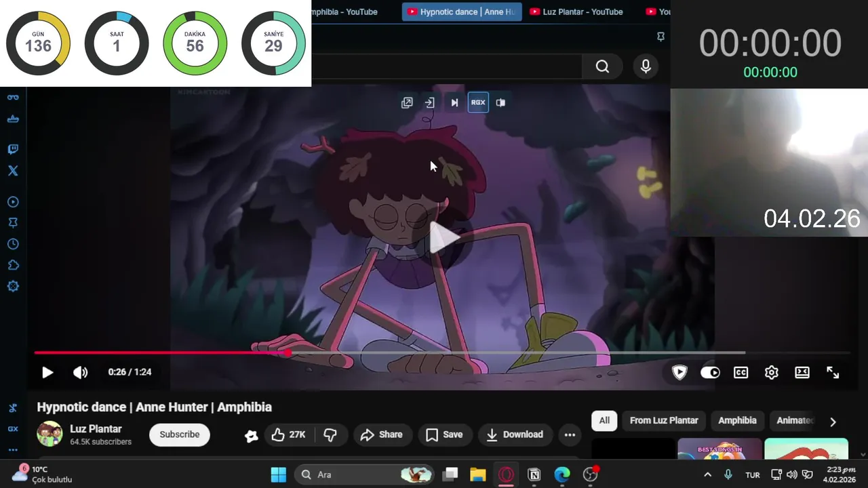The height and width of the screenshot is (488, 868).
Task: Open the Pinboards pin icon in sidebar
Action: tap(13, 223)
